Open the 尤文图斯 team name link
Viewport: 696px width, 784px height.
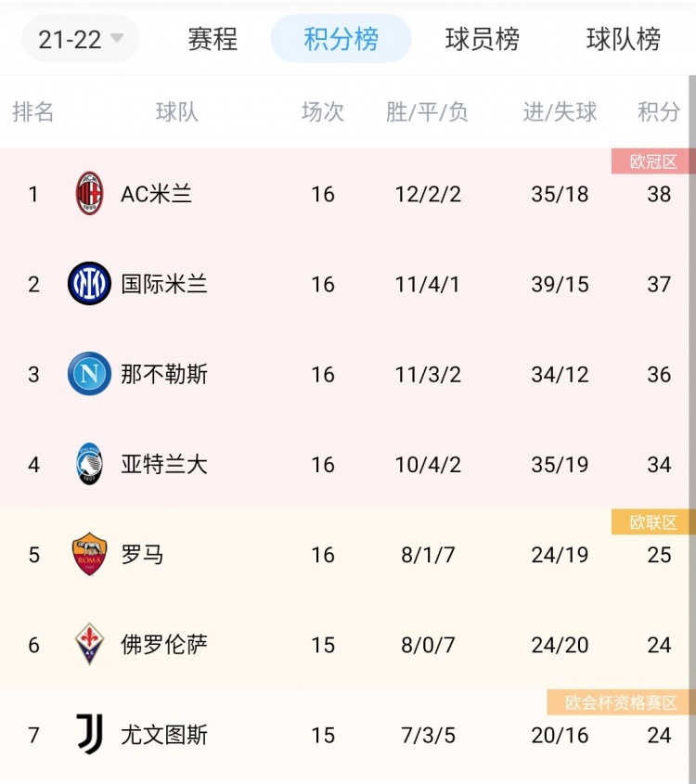(164, 735)
